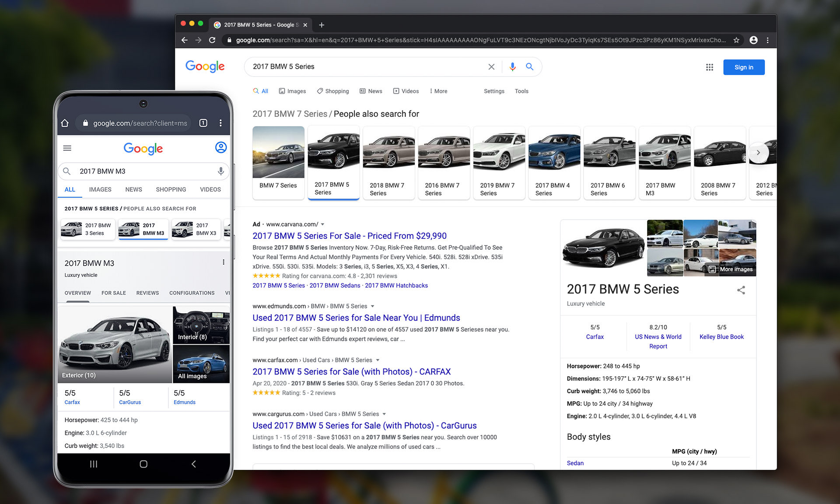
Task: Open the phone Google hamburger menu
Action: tap(67, 148)
